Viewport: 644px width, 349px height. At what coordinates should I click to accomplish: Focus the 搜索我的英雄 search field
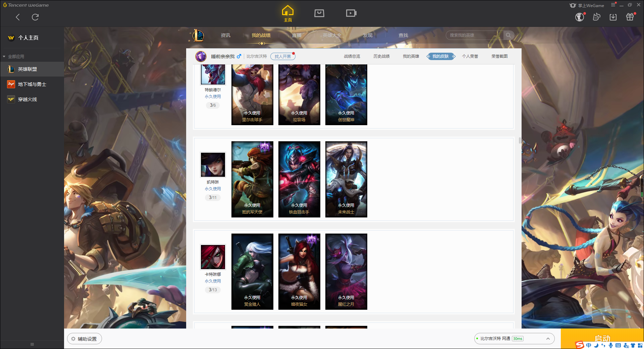pyautogui.click(x=475, y=35)
